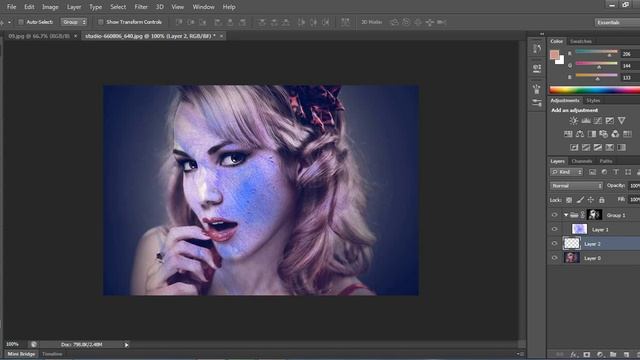Add an Exposure adjustment
The image size is (640, 360).
609,120
